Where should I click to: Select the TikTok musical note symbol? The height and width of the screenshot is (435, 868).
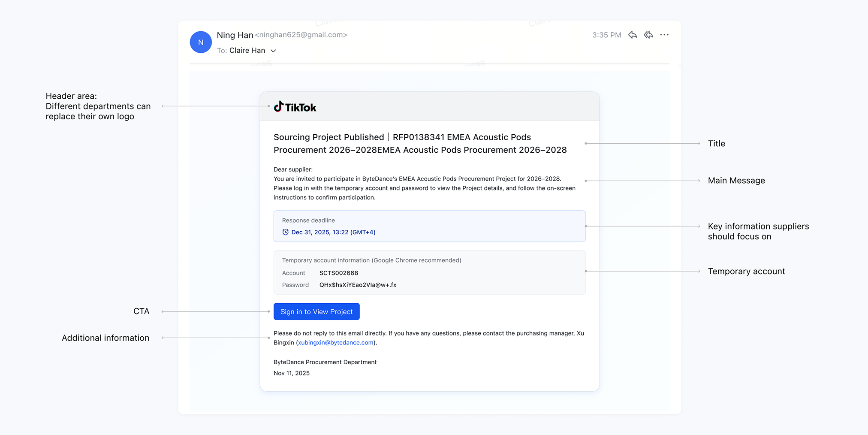pyautogui.click(x=279, y=106)
